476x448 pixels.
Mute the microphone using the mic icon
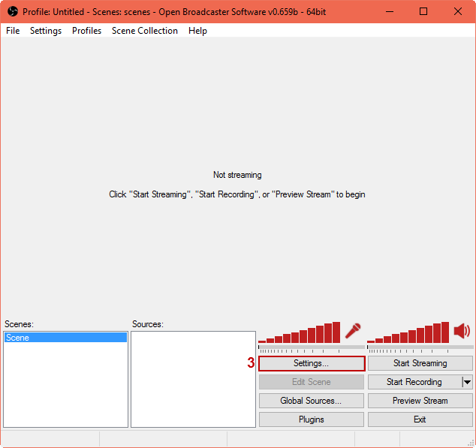pos(353,331)
